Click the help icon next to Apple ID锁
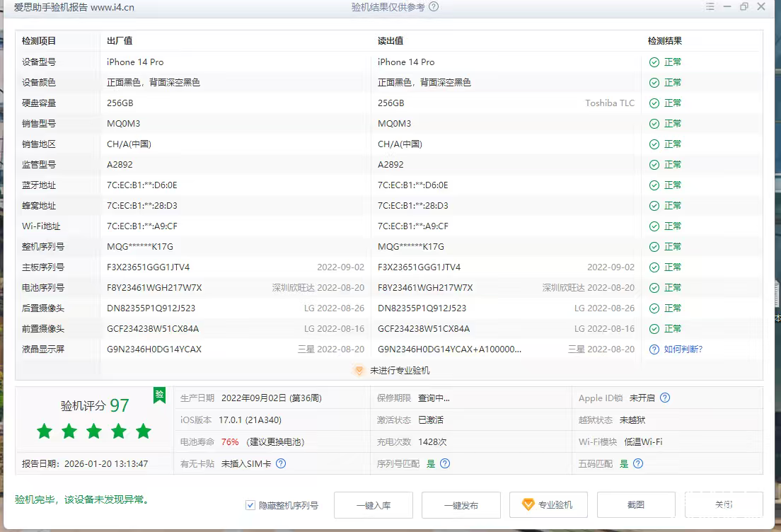The height and width of the screenshot is (532, 781). tap(664, 398)
